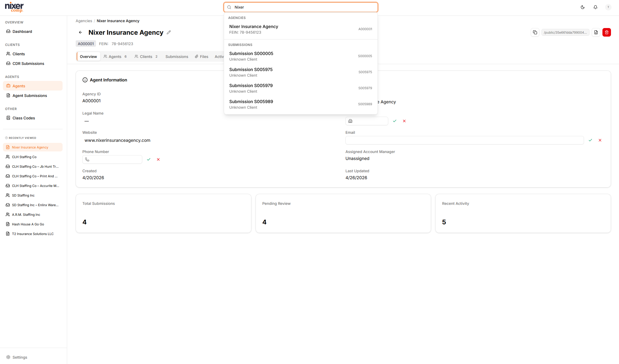Click the Recent Activity card
The image size is (619, 364).
pyautogui.click(x=523, y=213)
